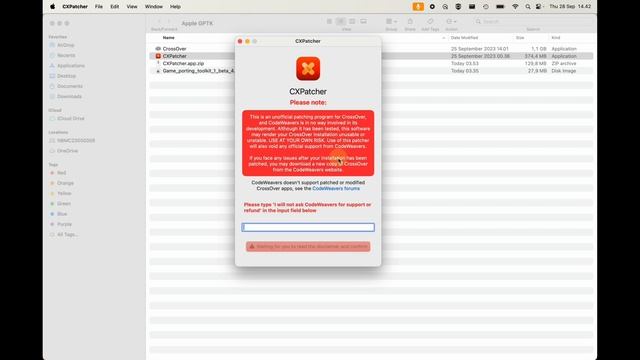Viewport: 640px width, 360px height.
Task: Click the Add Tags icon in Finder toolbar
Action: coord(430,21)
